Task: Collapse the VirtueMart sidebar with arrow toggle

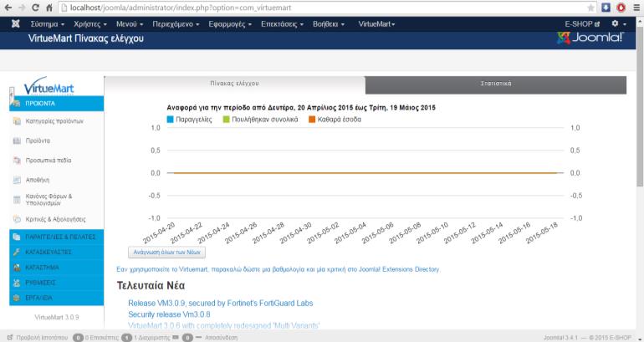Action: 12,94
